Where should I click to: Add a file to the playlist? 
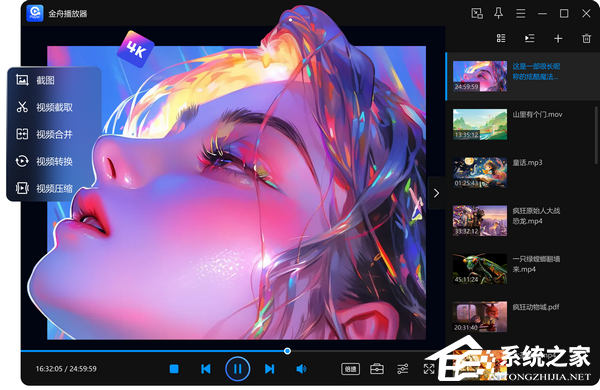coord(558,38)
